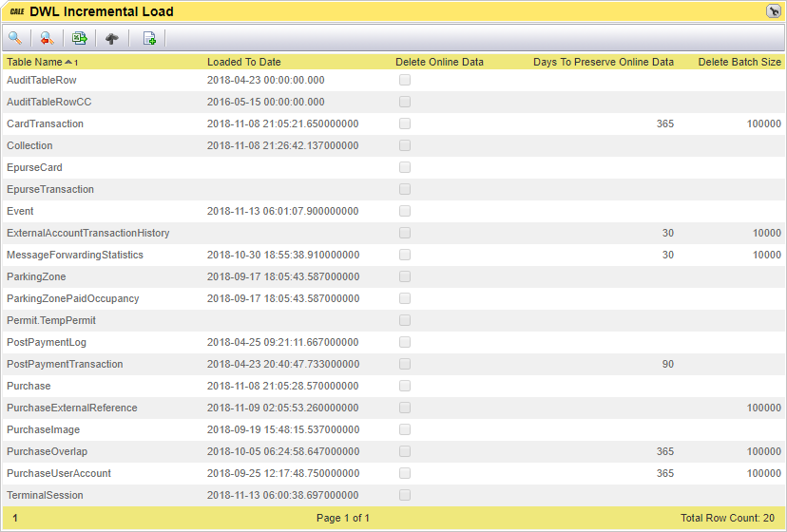Go to page 1 in the footer
The height and width of the screenshot is (532, 787).
coord(15,518)
